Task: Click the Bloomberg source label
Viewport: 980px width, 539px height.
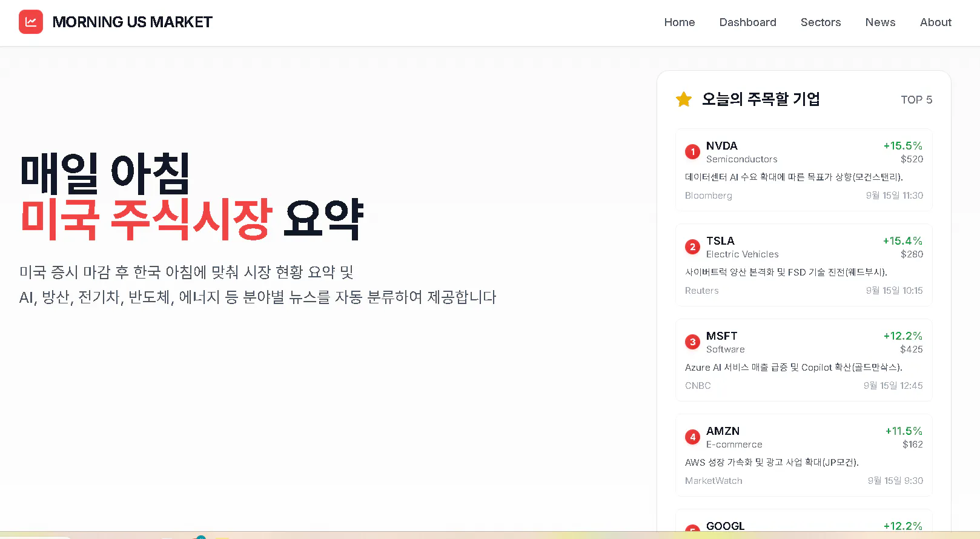Action: click(709, 196)
